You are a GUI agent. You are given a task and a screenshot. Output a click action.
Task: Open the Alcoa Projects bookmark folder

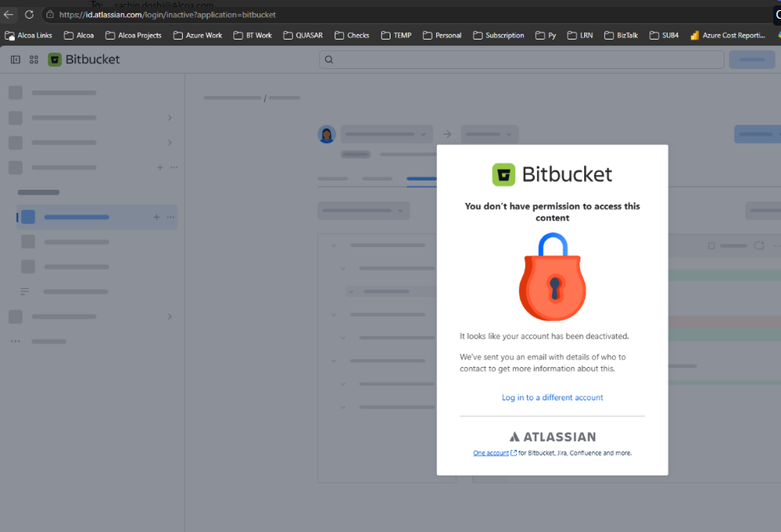(134, 35)
